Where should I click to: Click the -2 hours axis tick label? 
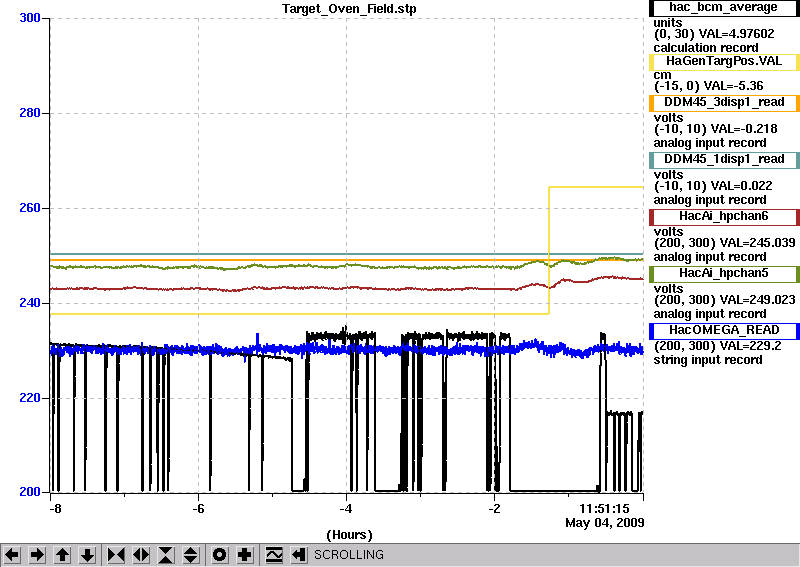point(494,509)
